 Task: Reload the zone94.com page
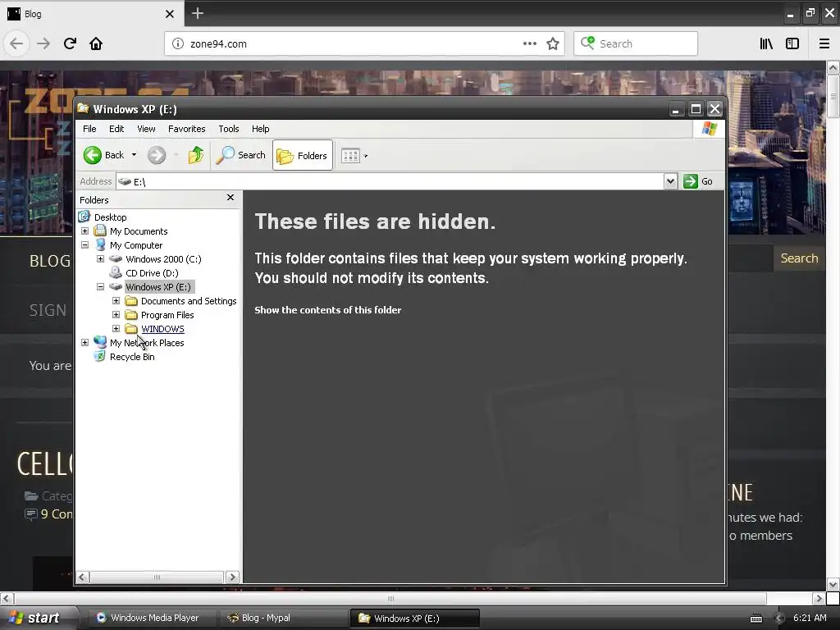click(x=70, y=43)
